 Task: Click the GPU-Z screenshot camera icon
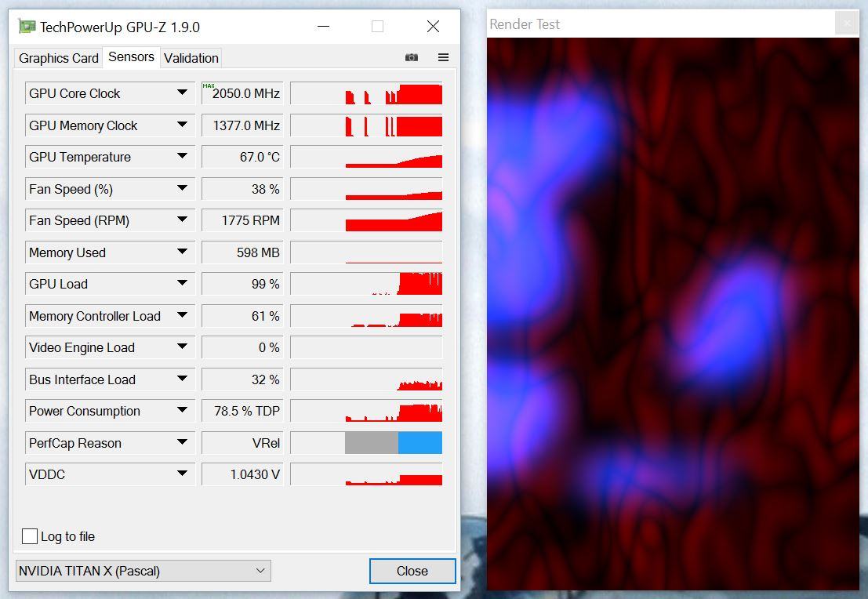pos(412,57)
